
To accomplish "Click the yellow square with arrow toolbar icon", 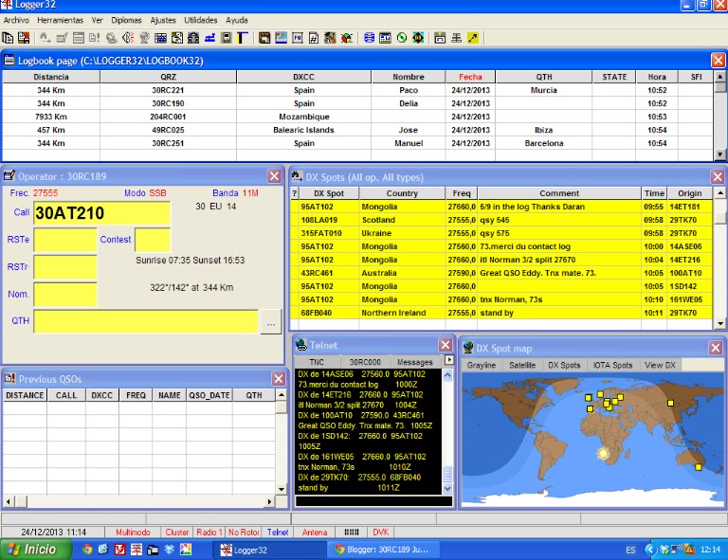I will click(x=473, y=38).
